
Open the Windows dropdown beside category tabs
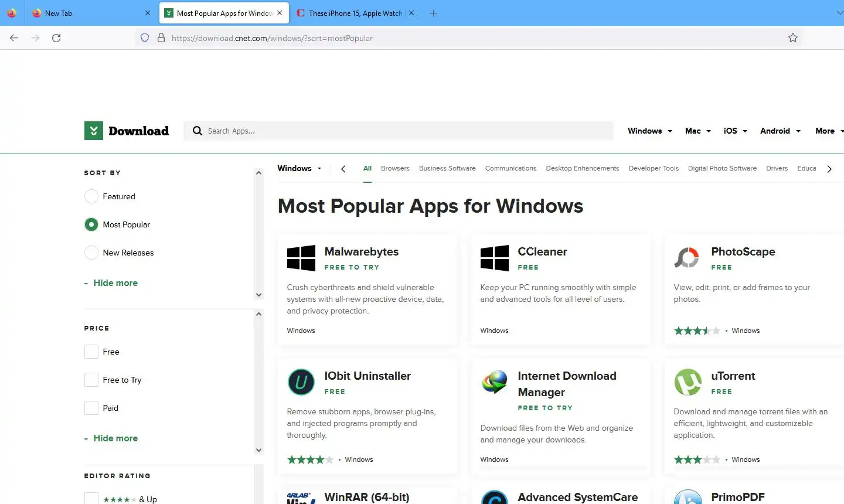(300, 168)
